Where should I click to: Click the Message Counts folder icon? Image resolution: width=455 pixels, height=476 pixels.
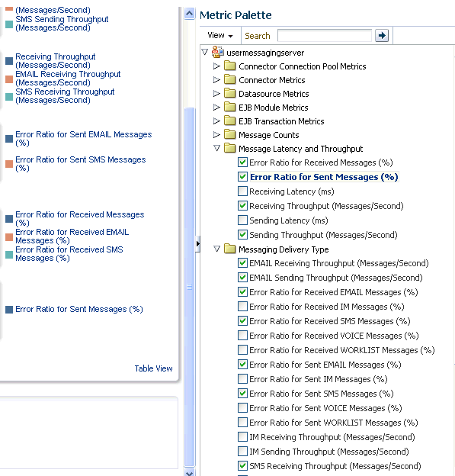(x=229, y=134)
